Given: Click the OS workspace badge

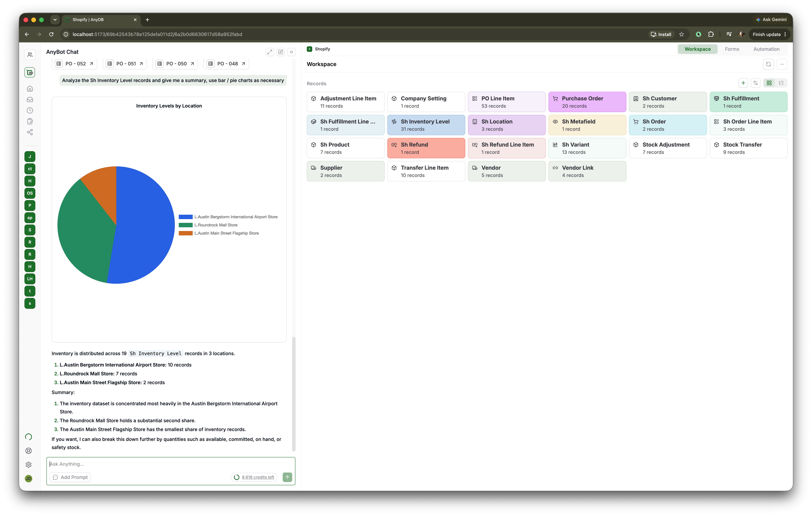Looking at the screenshot, I should pos(30,193).
